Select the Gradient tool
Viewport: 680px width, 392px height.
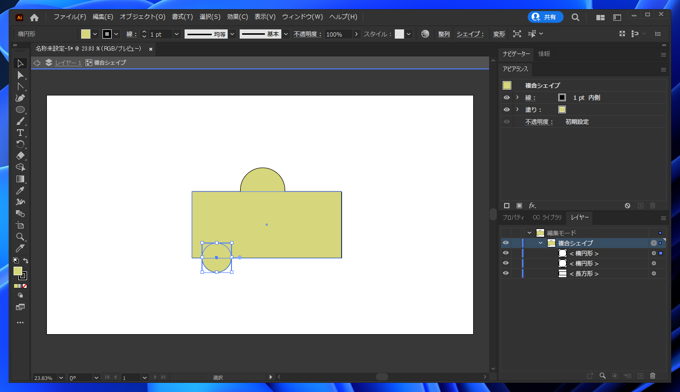click(20, 179)
